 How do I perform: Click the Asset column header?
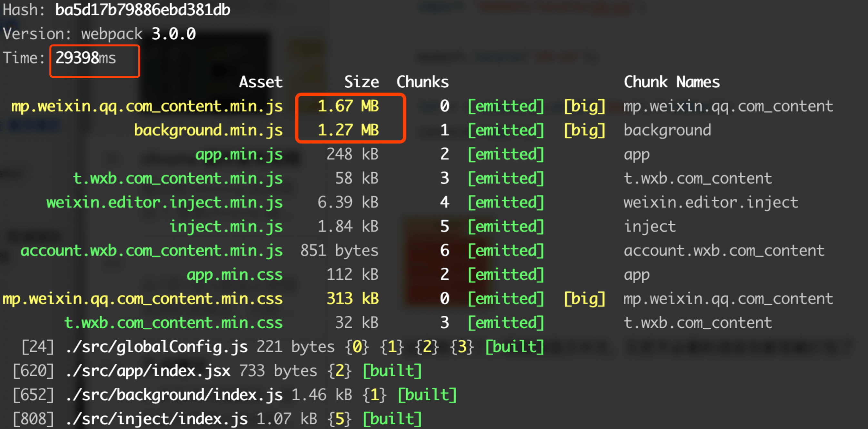coord(261,82)
